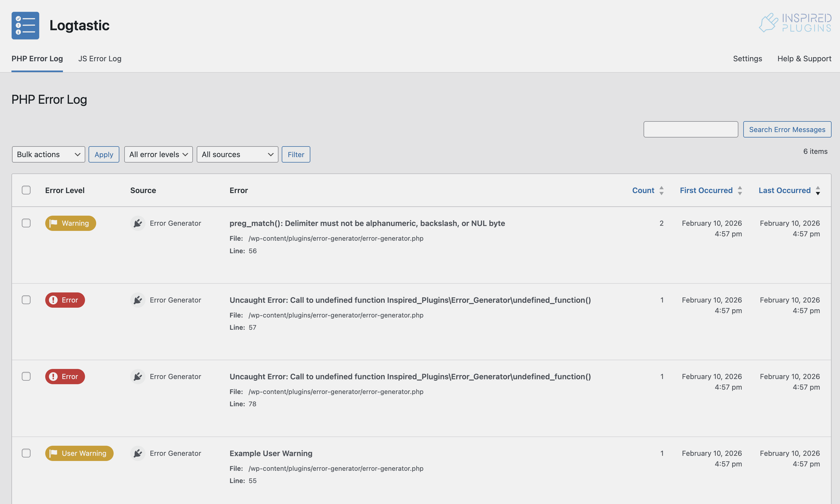
Task: Focus the error message search field
Action: point(690,129)
